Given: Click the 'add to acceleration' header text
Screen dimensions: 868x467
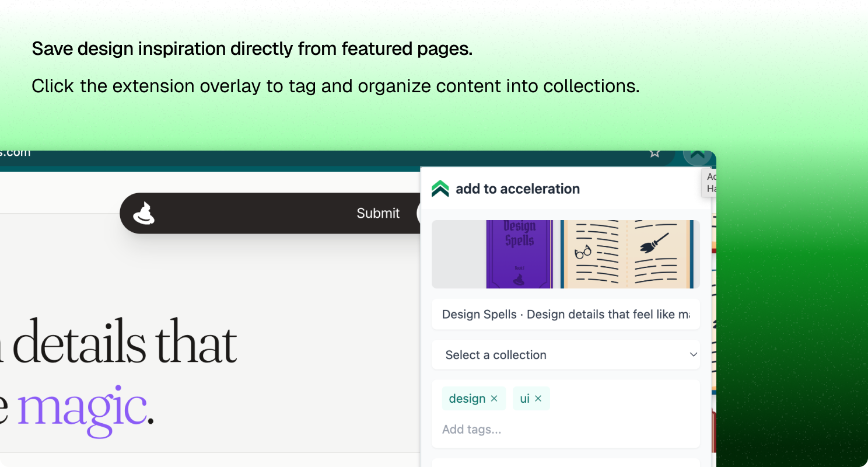Looking at the screenshot, I should click(x=517, y=188).
